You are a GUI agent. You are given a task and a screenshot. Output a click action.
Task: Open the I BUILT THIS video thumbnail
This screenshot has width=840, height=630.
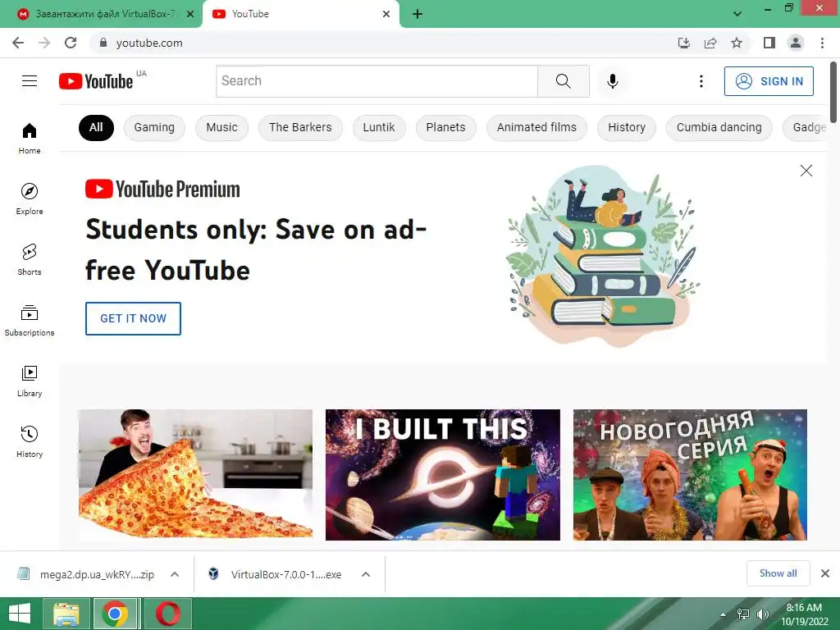pyautogui.click(x=443, y=475)
